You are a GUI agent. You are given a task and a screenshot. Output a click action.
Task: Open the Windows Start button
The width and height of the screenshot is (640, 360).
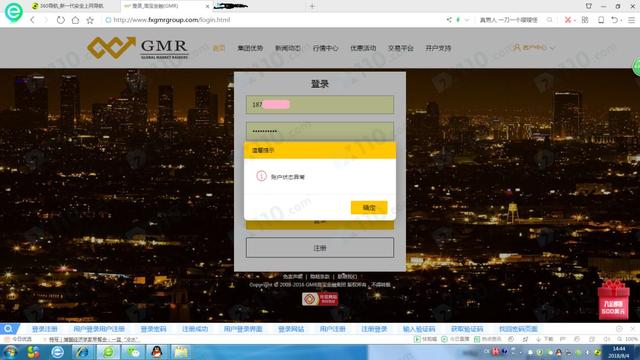coord(11,352)
